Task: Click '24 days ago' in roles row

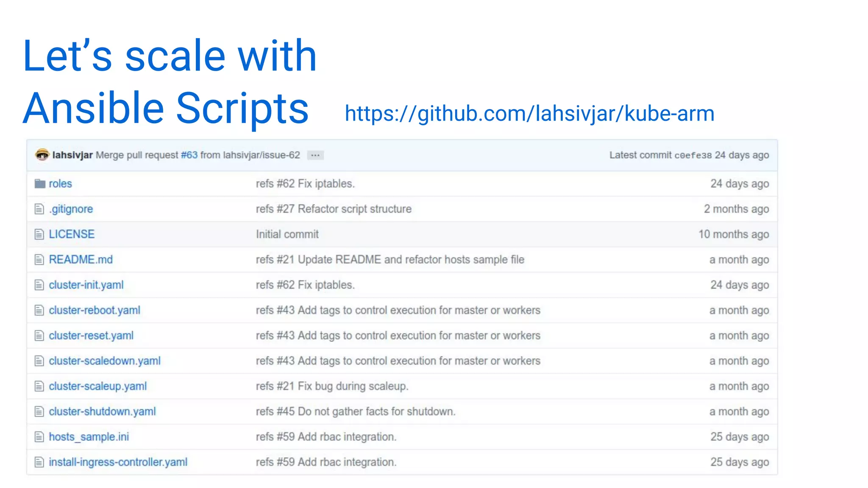Action: [x=740, y=184]
